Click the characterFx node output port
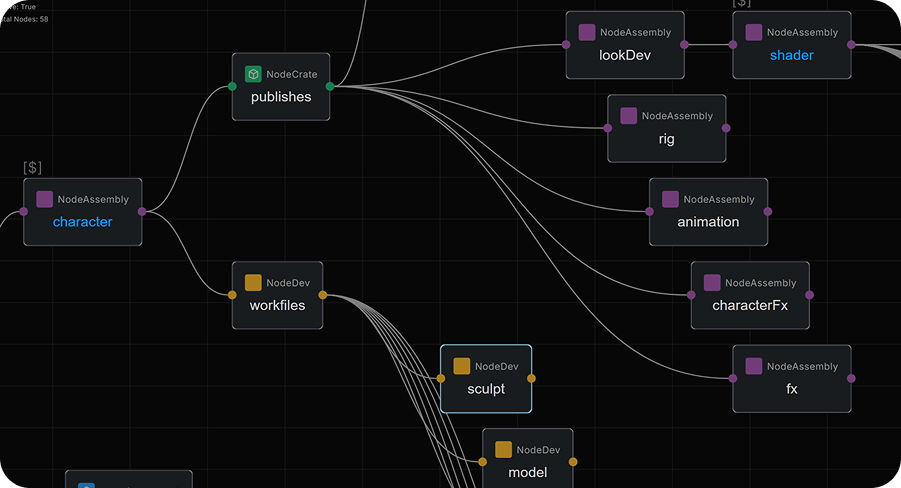The image size is (901, 488). pos(810,295)
